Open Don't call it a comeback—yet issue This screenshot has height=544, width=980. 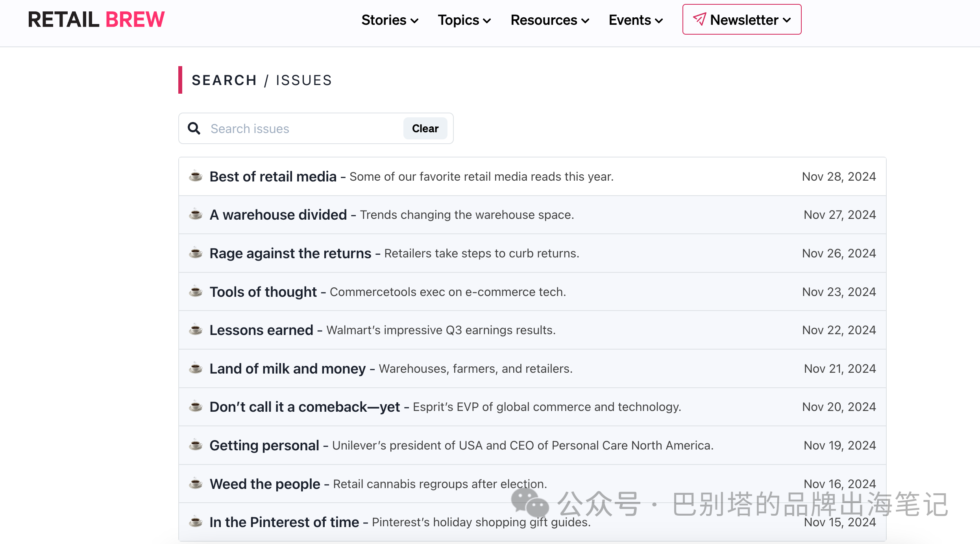(x=533, y=407)
